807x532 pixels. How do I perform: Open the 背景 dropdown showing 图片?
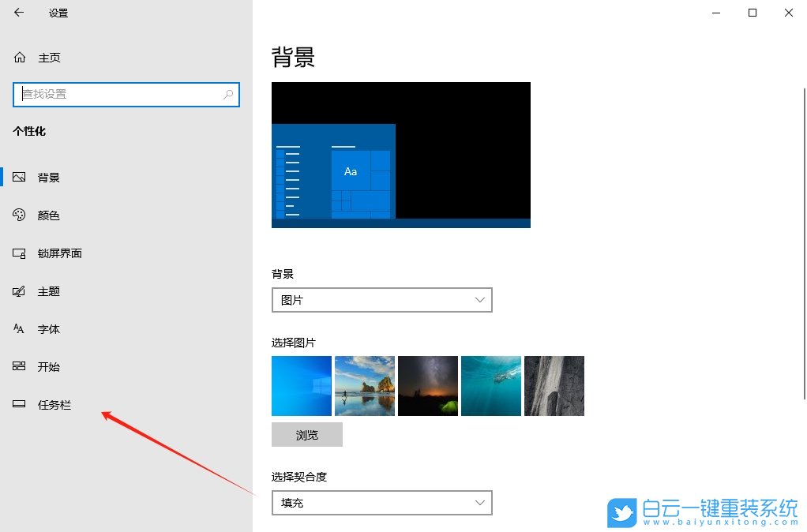381,300
